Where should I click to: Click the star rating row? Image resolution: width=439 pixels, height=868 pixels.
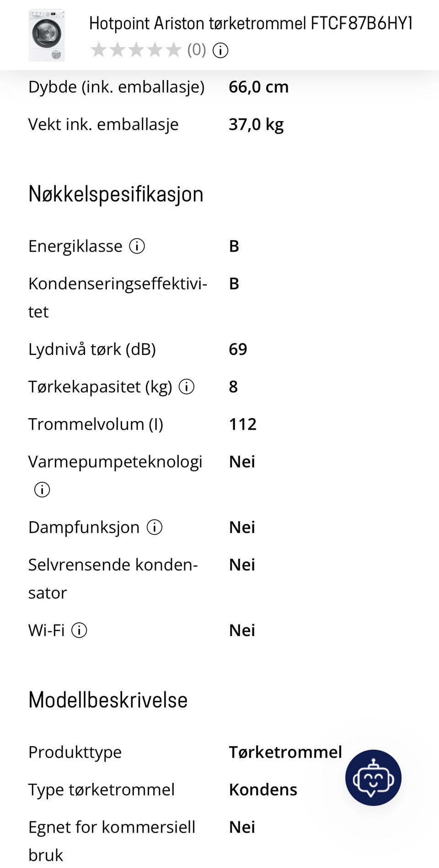(136, 50)
